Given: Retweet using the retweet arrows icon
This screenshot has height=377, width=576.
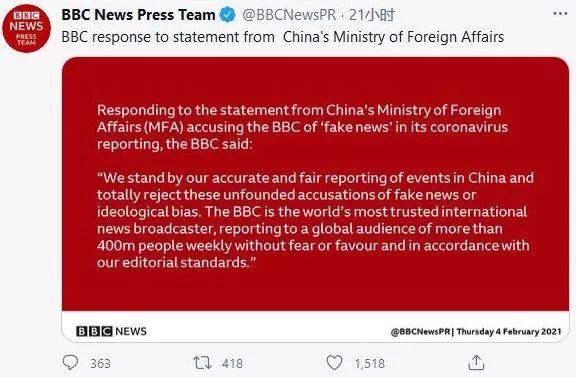Looking at the screenshot, I should 202,363.
